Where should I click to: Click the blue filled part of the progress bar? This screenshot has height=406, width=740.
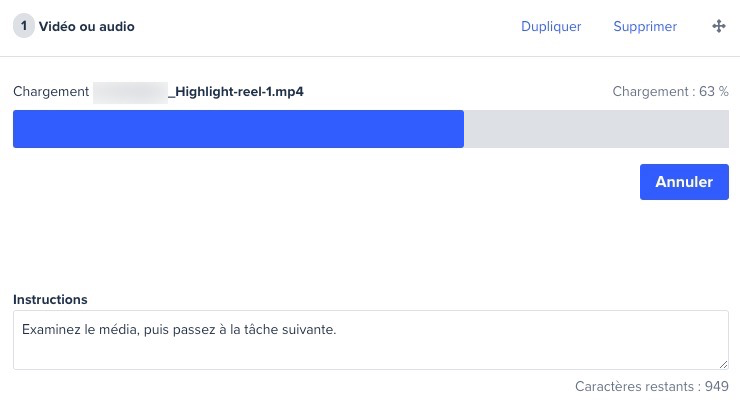[238, 129]
